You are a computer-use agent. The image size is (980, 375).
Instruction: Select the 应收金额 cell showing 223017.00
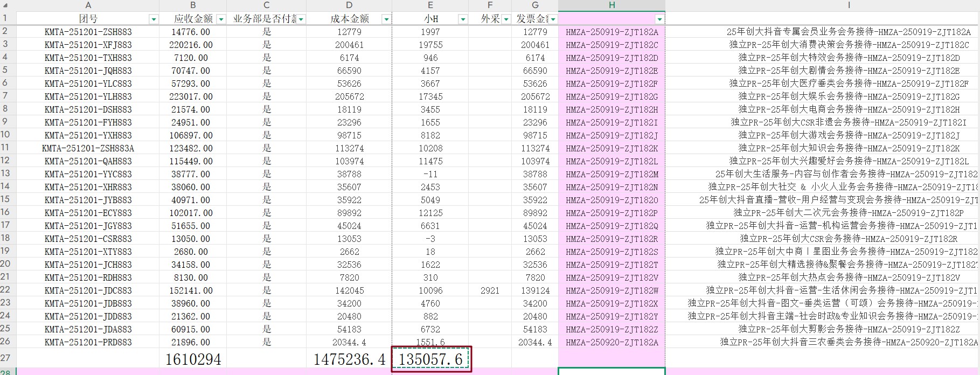pyautogui.click(x=193, y=96)
